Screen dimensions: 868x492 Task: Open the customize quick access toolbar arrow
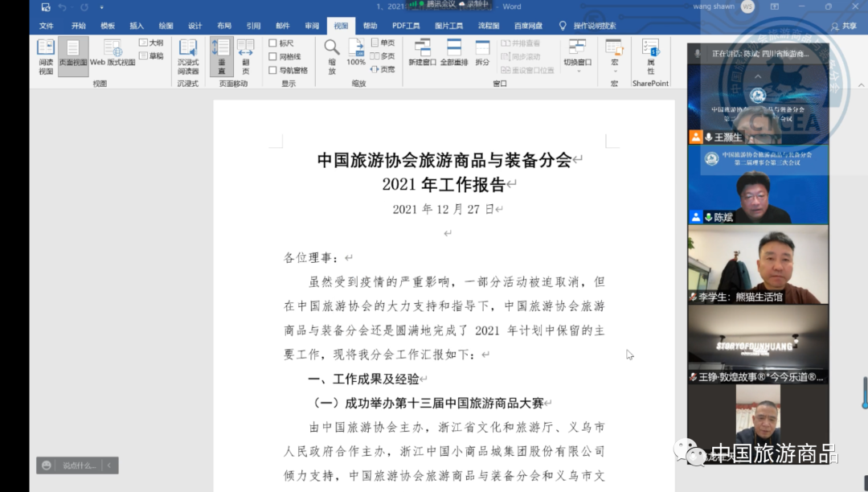click(101, 7)
